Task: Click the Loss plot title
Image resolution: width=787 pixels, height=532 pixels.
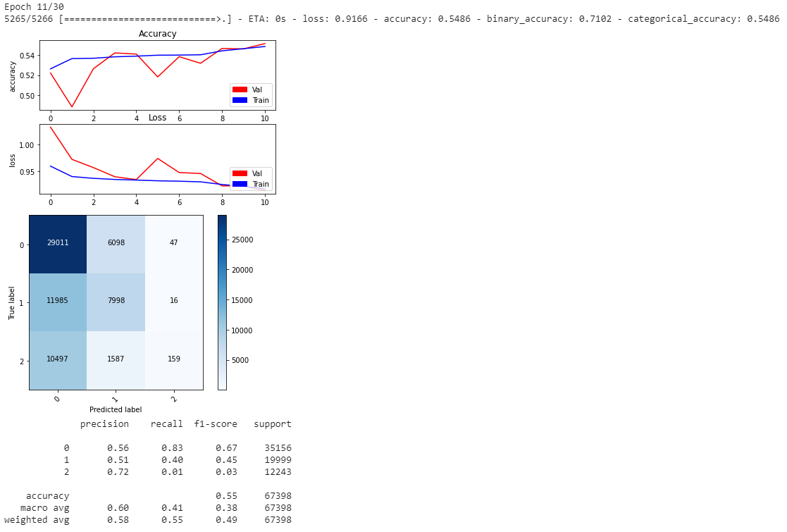Action: (158, 118)
